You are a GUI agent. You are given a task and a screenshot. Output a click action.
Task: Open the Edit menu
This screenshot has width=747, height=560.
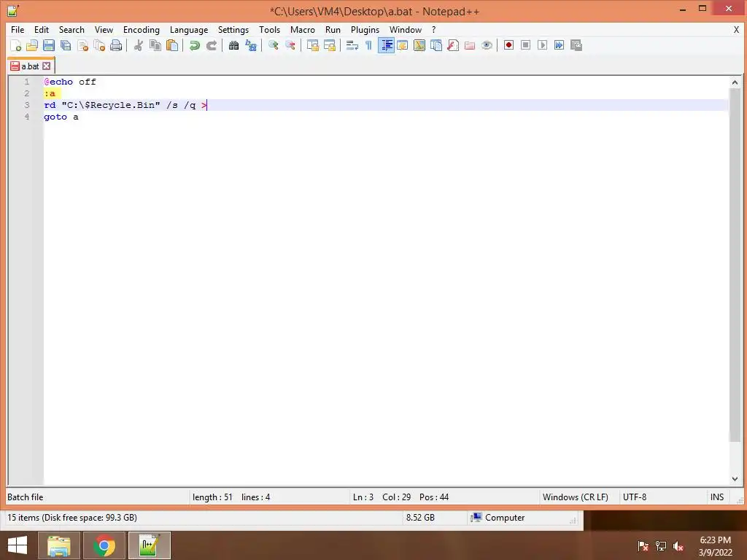coord(42,29)
